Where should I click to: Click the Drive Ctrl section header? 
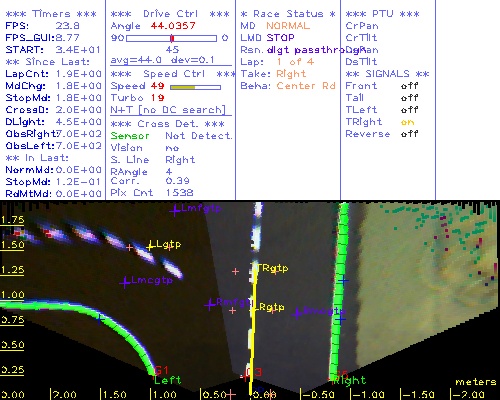[x=170, y=14]
